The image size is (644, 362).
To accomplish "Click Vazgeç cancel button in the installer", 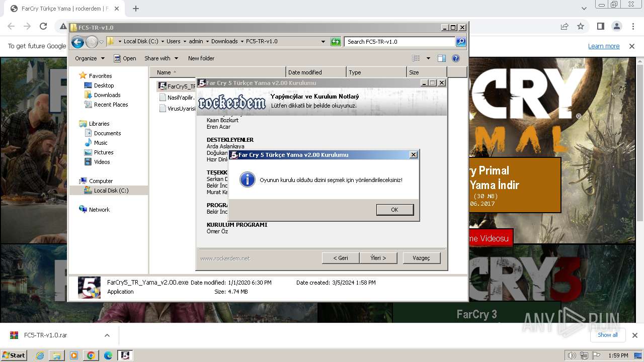I will [x=422, y=258].
